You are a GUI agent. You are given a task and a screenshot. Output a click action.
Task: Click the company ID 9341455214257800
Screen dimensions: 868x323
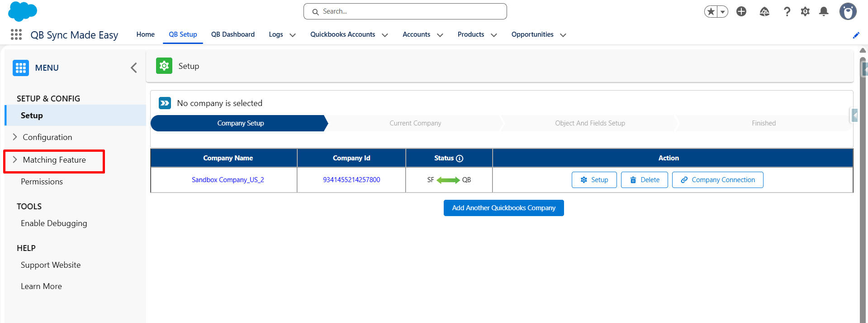(351, 180)
